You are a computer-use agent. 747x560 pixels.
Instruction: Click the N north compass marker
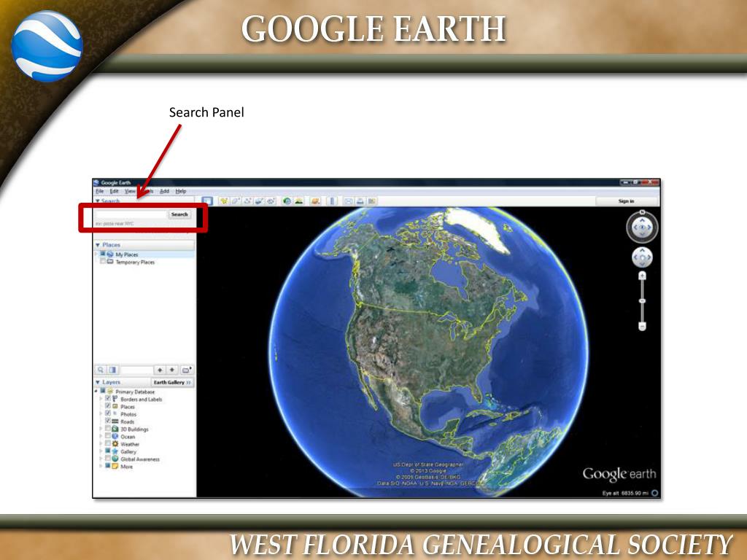pyautogui.click(x=642, y=212)
